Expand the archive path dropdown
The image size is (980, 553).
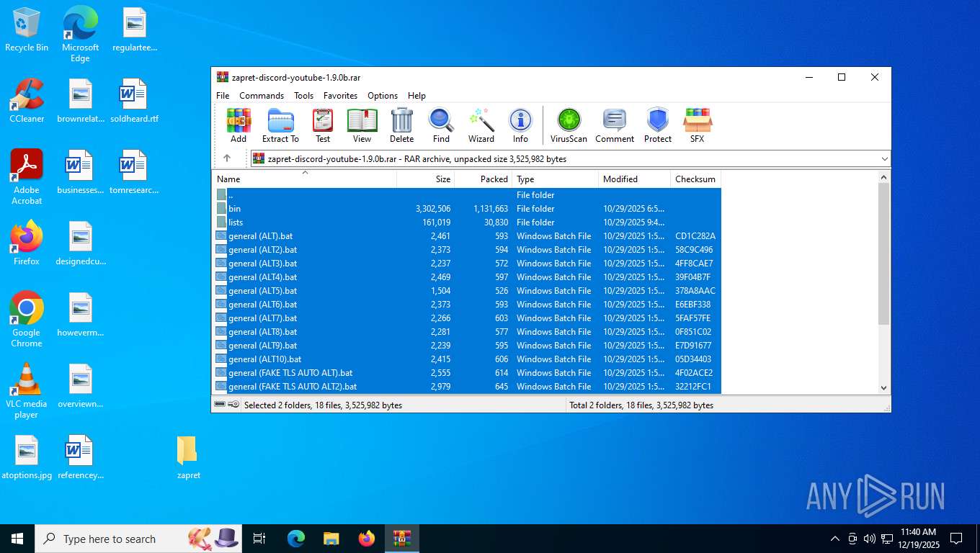coord(884,158)
